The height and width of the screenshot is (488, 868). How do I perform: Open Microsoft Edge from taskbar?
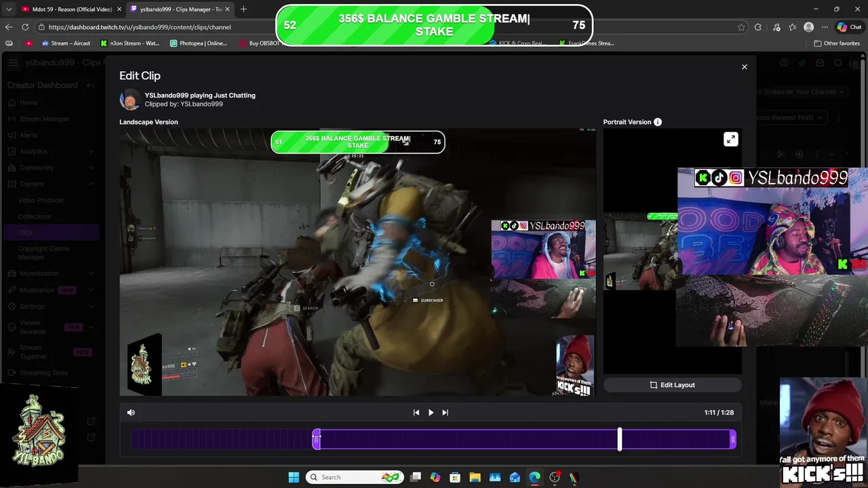click(x=535, y=477)
